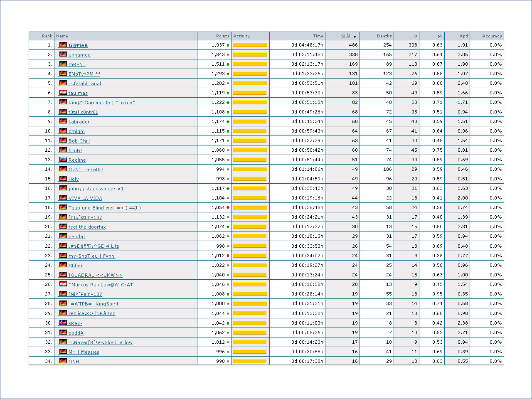Screen dimensions: 532x399
Task: Click the activity bar in Stifler's row
Action: coord(250,265)
